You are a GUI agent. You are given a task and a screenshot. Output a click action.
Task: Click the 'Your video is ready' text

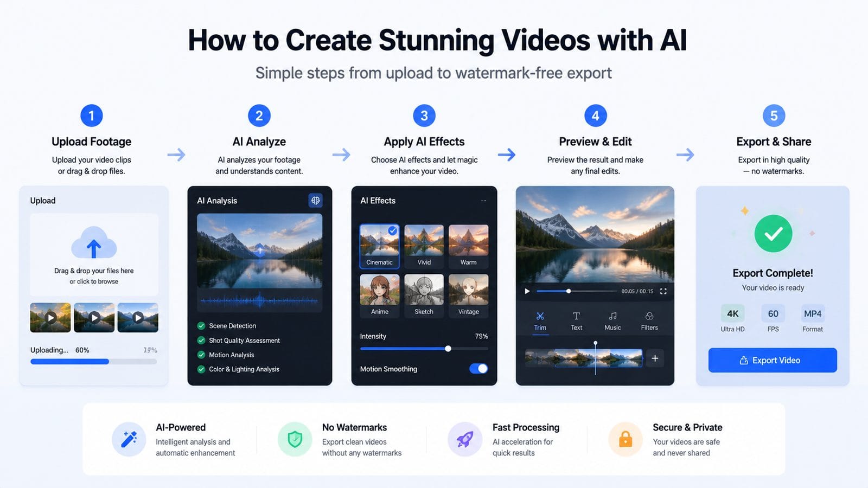pyautogui.click(x=773, y=288)
